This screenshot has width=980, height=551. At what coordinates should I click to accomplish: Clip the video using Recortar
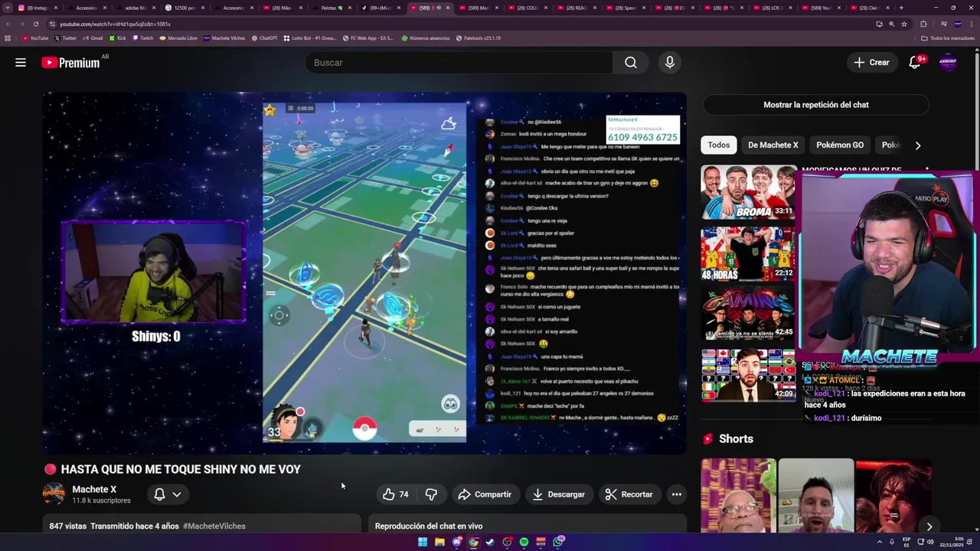[629, 494]
